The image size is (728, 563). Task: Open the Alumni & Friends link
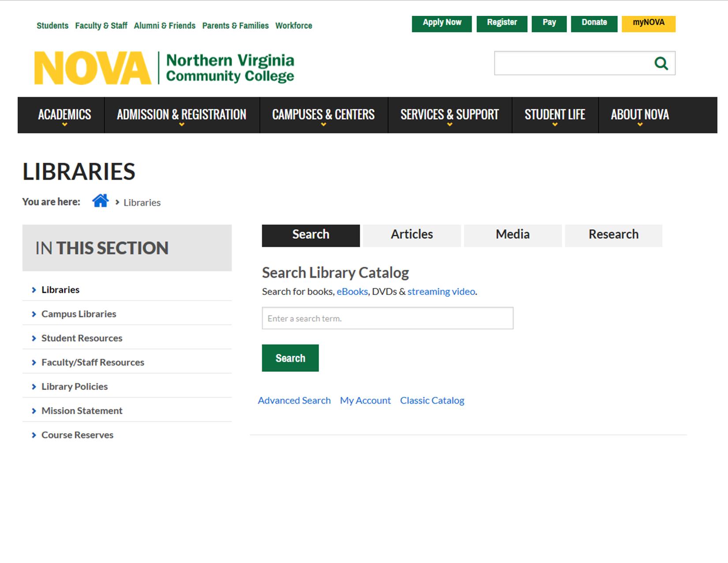click(x=165, y=26)
